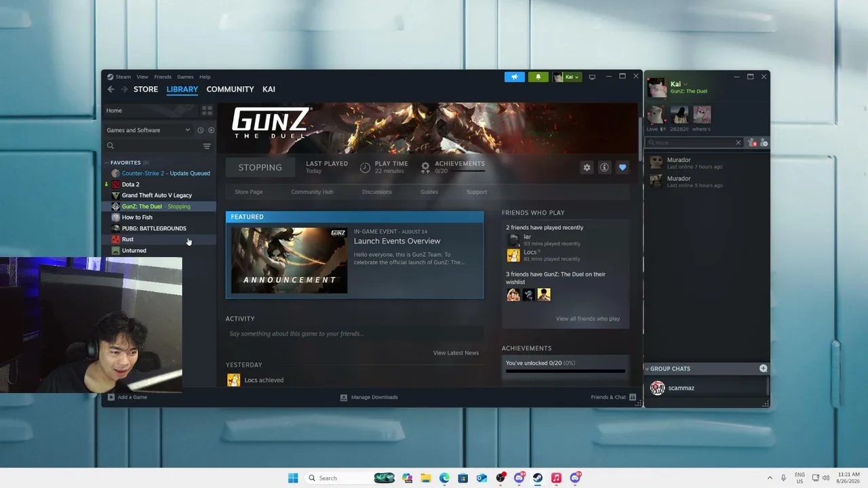
Task: Open the green notifications bell
Action: point(538,77)
